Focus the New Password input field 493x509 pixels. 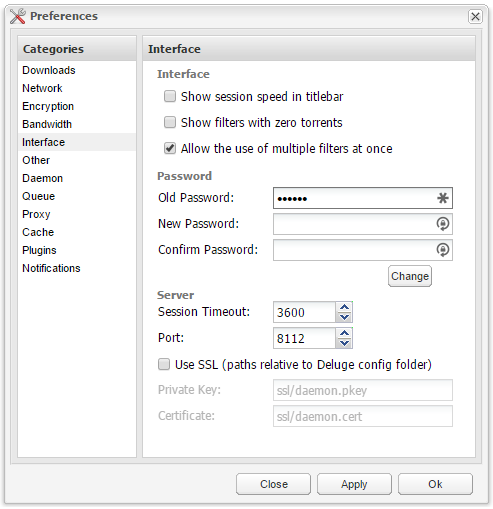click(x=363, y=224)
